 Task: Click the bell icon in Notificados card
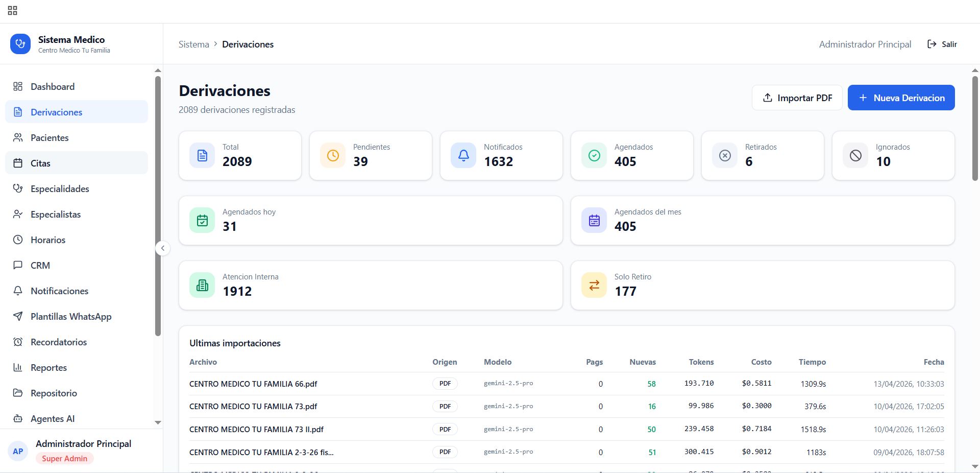point(463,155)
